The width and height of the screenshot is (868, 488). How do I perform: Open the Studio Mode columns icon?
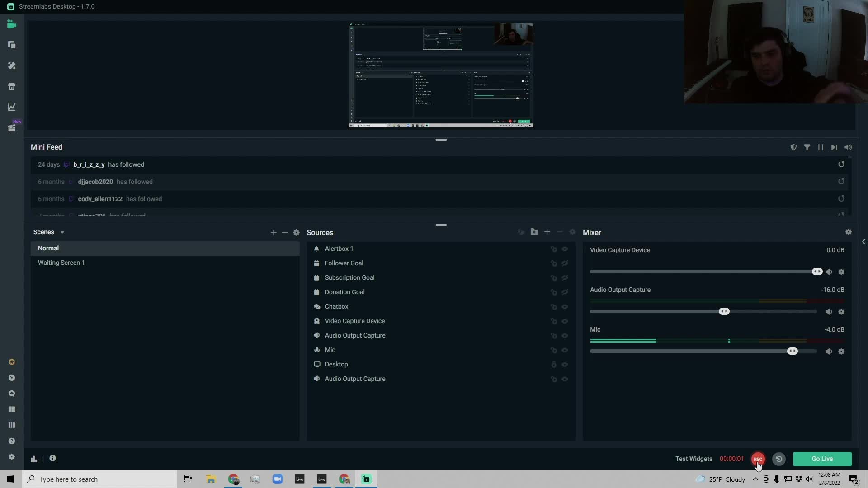12,425
